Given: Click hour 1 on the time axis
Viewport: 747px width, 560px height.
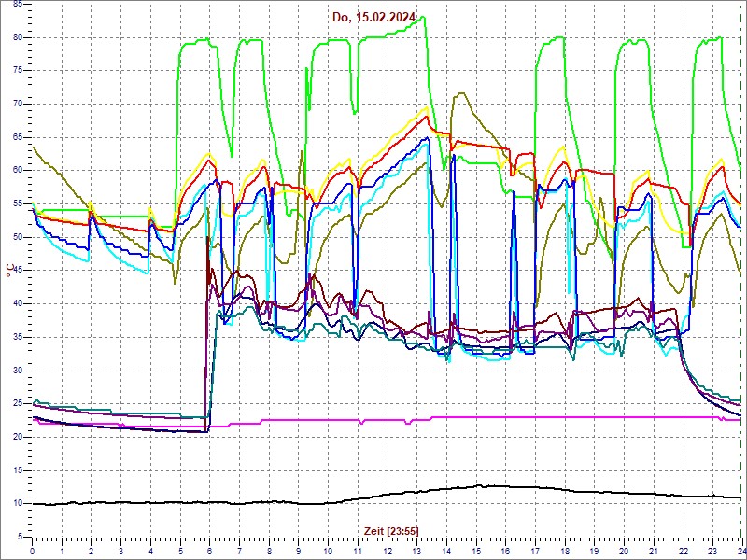Looking at the screenshot, I should [x=62, y=551].
